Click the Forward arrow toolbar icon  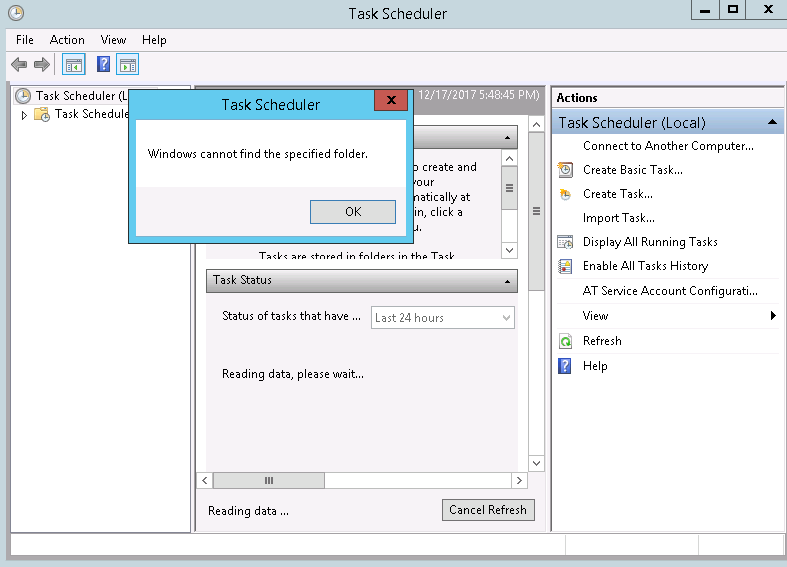(x=42, y=65)
